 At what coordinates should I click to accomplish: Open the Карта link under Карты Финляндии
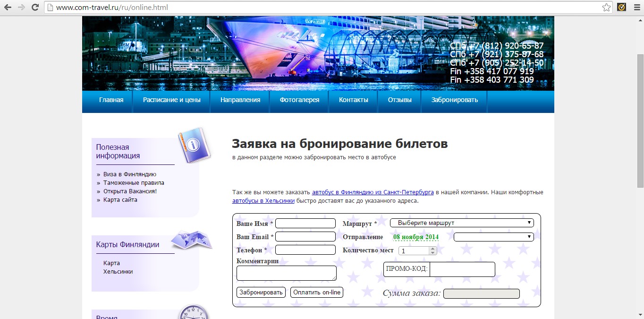pyautogui.click(x=111, y=263)
